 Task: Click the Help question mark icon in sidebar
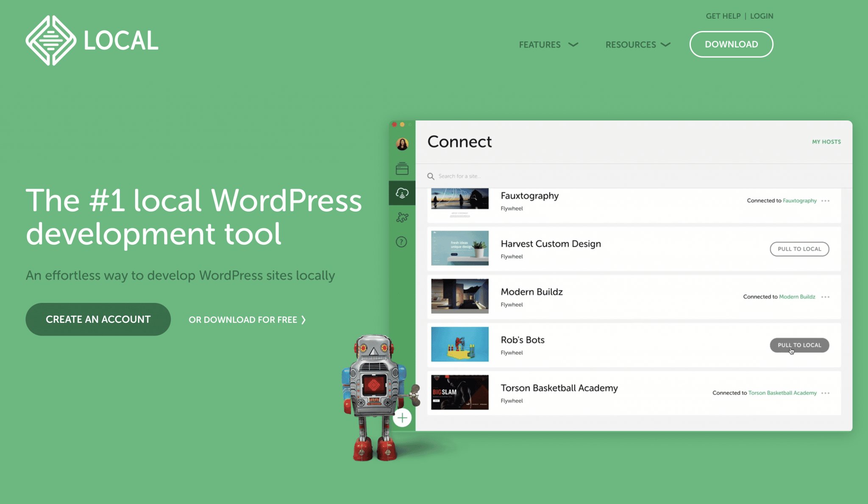(402, 242)
